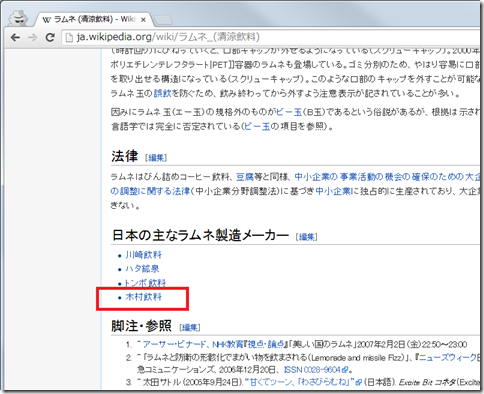Edit the 日本の主なラムネ製造メーカー section via 編集
The image size is (484, 394).
pos(307,237)
